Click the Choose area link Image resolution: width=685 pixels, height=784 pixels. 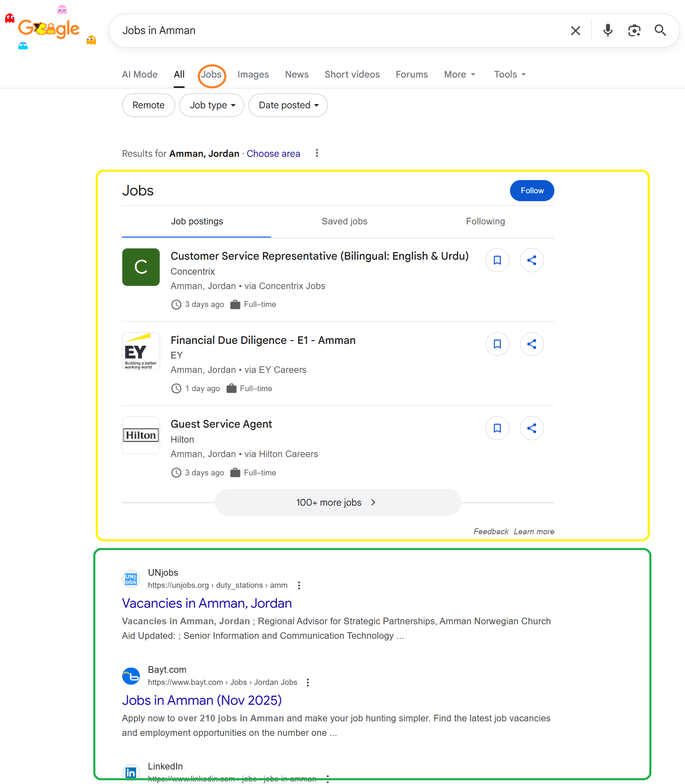click(273, 154)
